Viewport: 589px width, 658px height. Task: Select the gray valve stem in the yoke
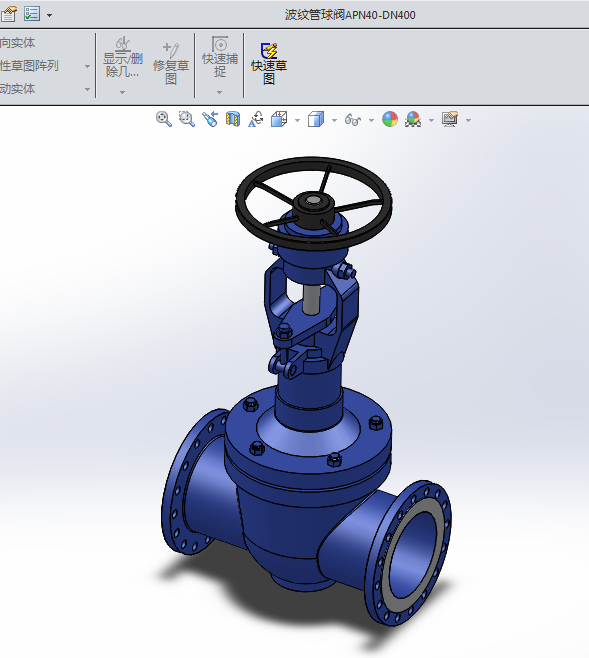tap(311, 300)
